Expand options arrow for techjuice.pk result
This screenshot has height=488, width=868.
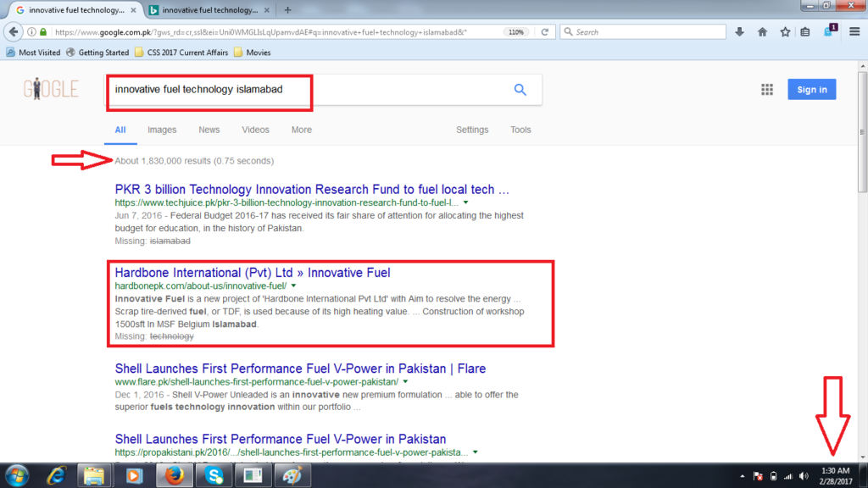click(465, 202)
